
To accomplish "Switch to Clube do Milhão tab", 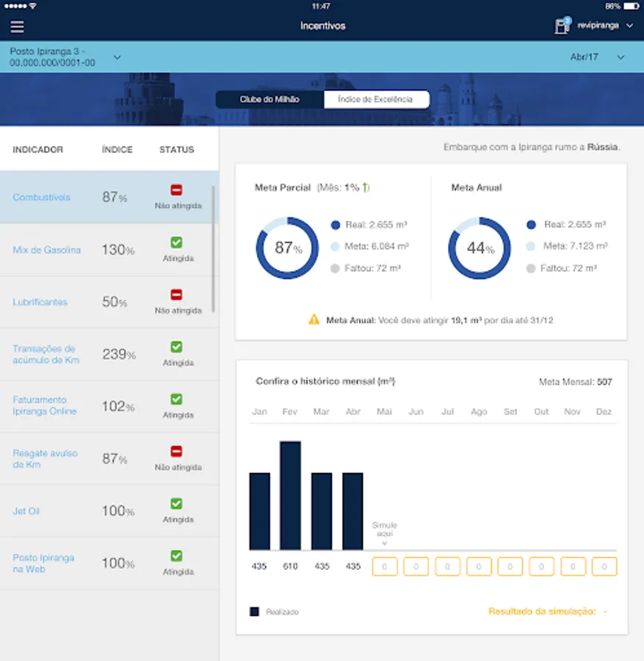I will tap(269, 99).
